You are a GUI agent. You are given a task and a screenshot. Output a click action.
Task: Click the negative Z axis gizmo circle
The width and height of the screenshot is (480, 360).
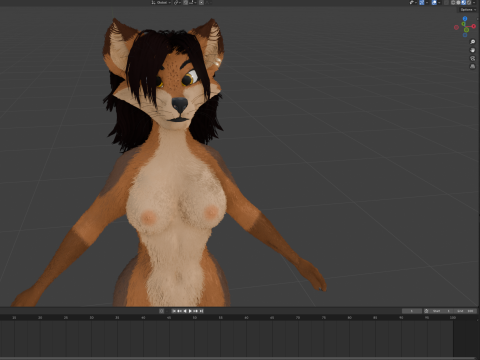coord(465,35)
